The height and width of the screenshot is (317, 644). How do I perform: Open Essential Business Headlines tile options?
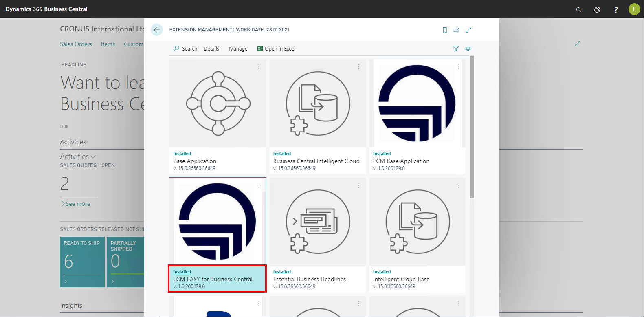(x=358, y=185)
